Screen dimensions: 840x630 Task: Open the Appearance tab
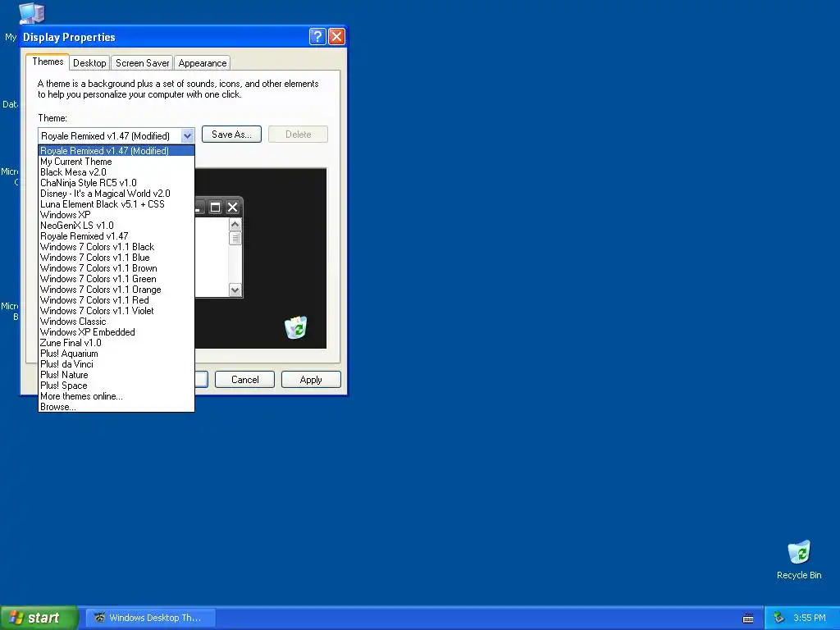pos(202,63)
